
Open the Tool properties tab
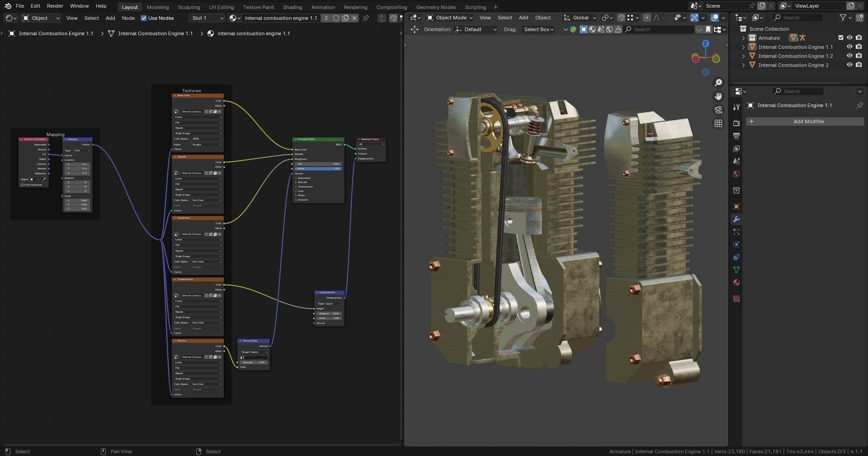(x=736, y=107)
